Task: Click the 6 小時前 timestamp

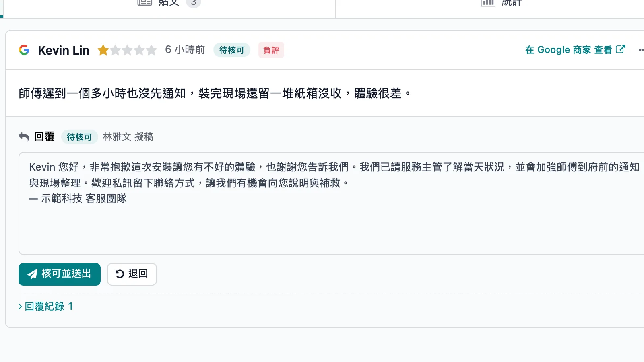Action: click(x=185, y=50)
